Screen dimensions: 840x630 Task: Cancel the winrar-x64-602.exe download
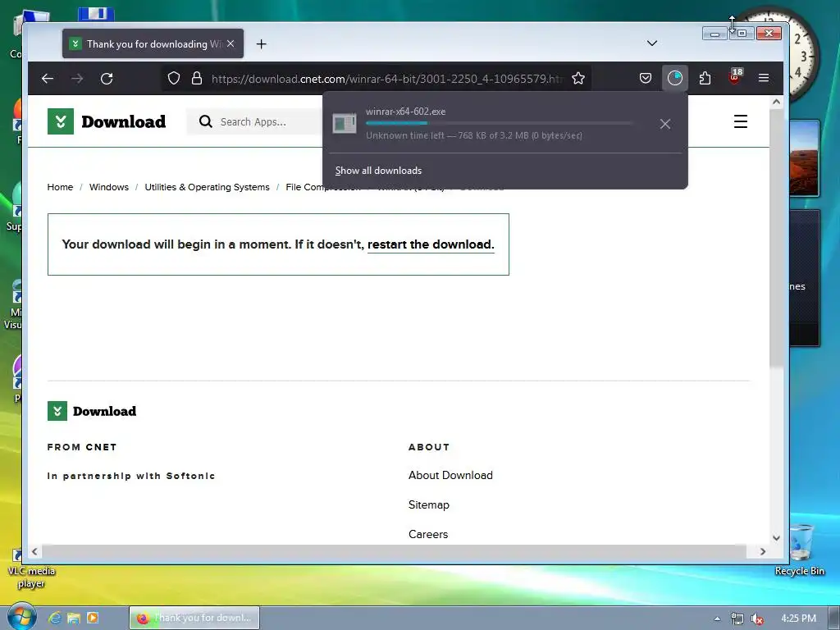(665, 125)
